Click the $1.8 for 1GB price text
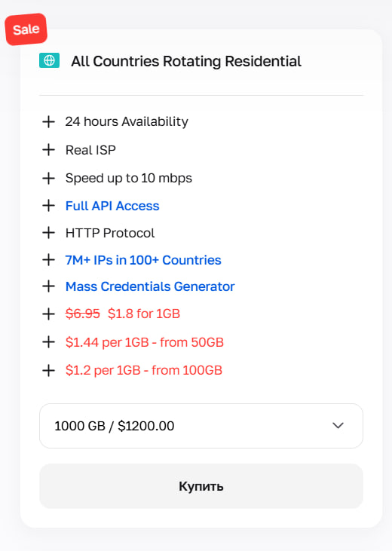Screen dimensions: 392x551 (x=144, y=314)
